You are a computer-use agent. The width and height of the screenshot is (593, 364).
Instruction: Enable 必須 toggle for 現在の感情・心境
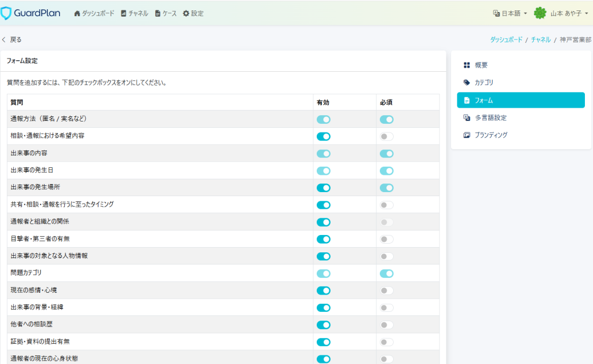tap(386, 291)
